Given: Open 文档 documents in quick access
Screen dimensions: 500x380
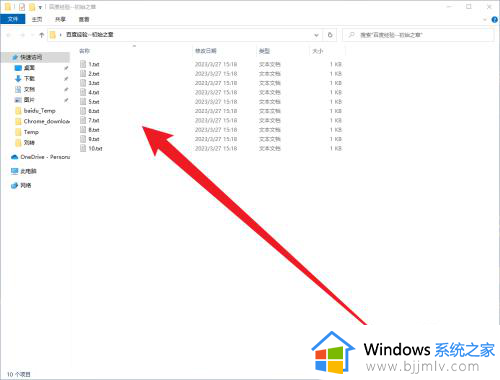Looking at the screenshot, I should [29, 89].
